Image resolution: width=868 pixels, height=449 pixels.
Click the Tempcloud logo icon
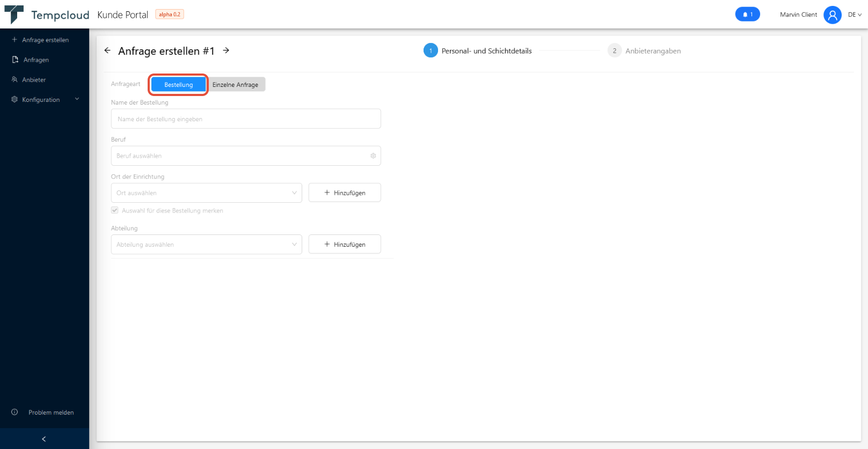[14, 14]
